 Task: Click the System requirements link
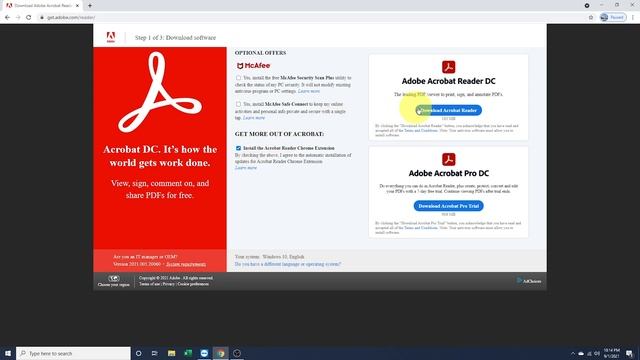point(186,264)
